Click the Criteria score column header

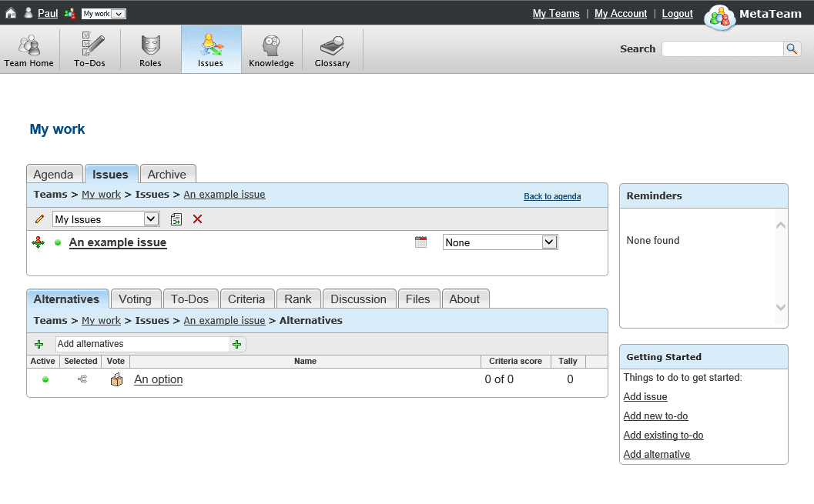point(515,362)
